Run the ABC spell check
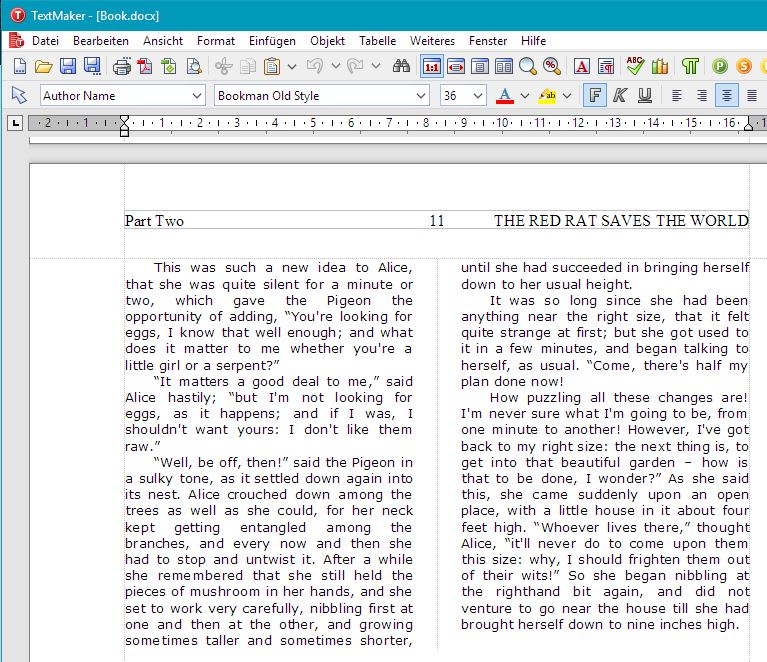 click(x=635, y=66)
